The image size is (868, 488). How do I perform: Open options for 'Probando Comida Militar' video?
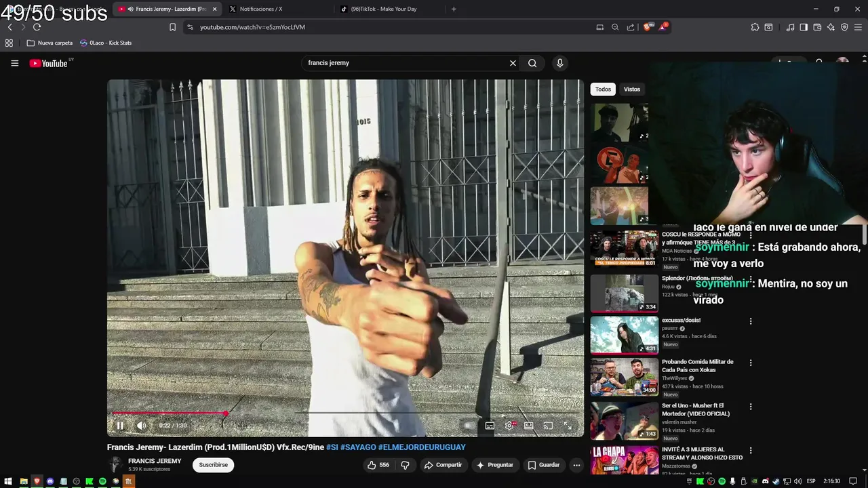pos(750,363)
